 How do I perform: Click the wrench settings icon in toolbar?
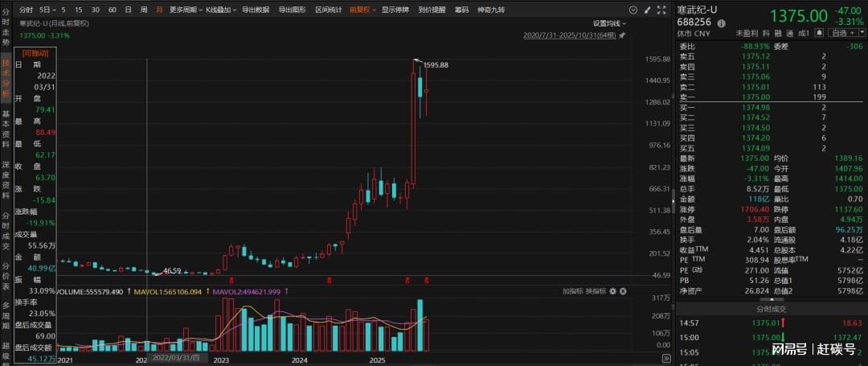(646, 10)
